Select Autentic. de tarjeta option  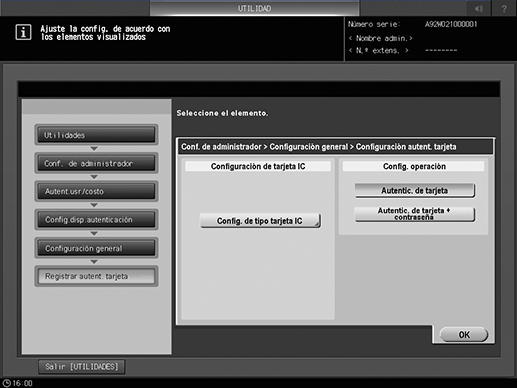(x=415, y=190)
